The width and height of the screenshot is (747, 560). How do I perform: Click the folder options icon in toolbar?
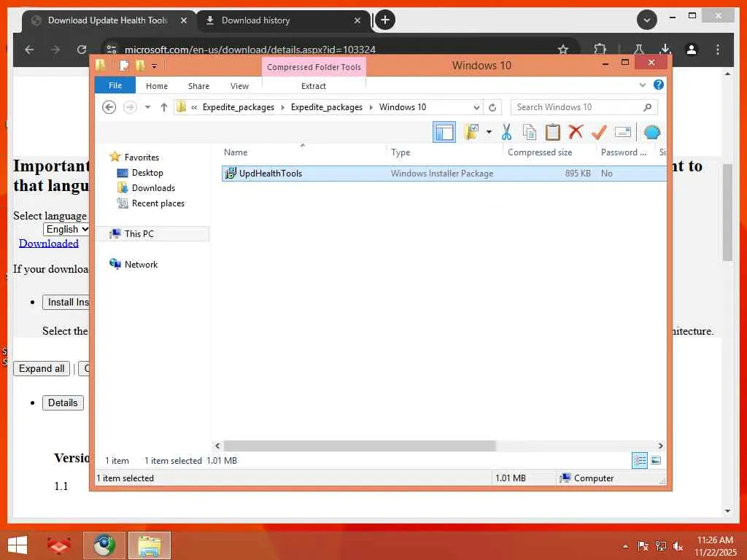[x=472, y=132]
